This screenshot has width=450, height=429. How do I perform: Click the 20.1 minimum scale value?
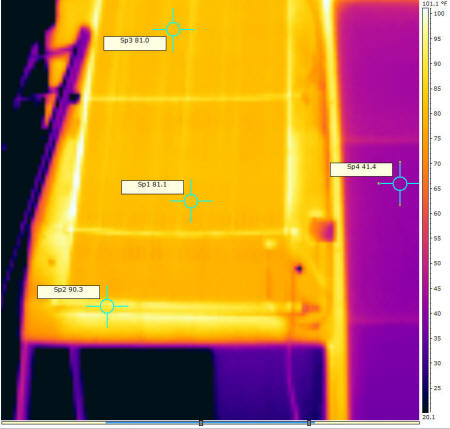click(x=428, y=417)
